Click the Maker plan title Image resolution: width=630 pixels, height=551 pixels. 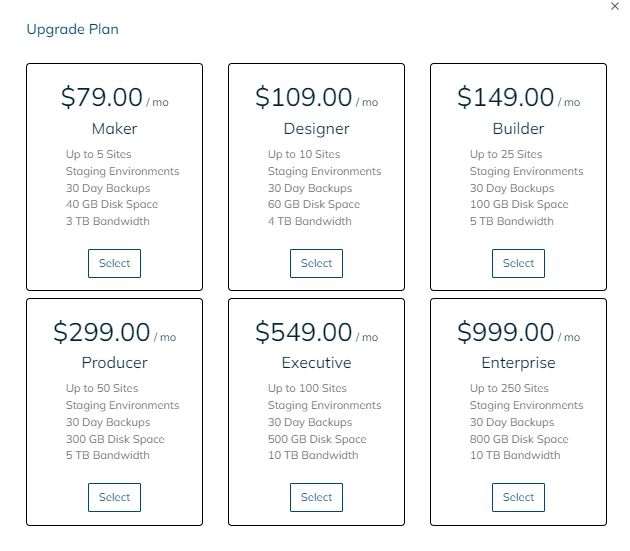(114, 129)
